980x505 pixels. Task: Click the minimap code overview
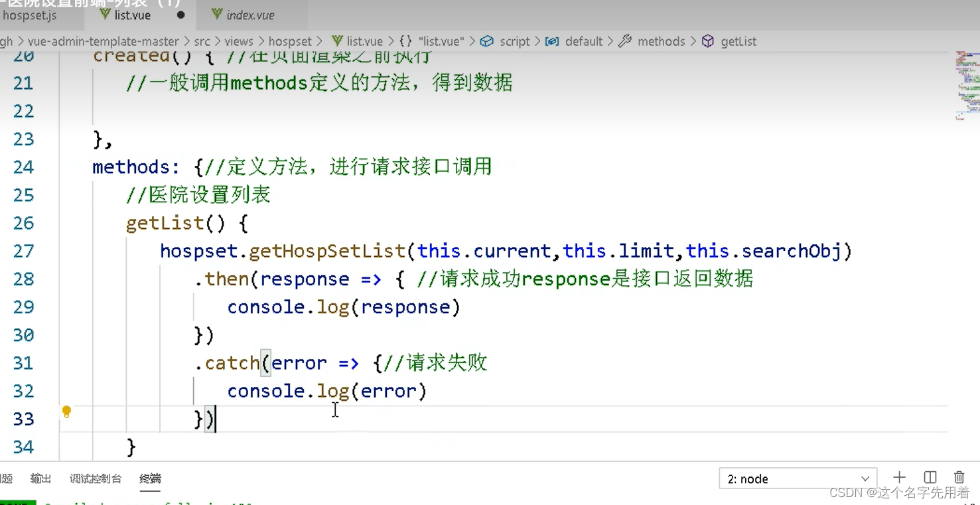(967, 85)
